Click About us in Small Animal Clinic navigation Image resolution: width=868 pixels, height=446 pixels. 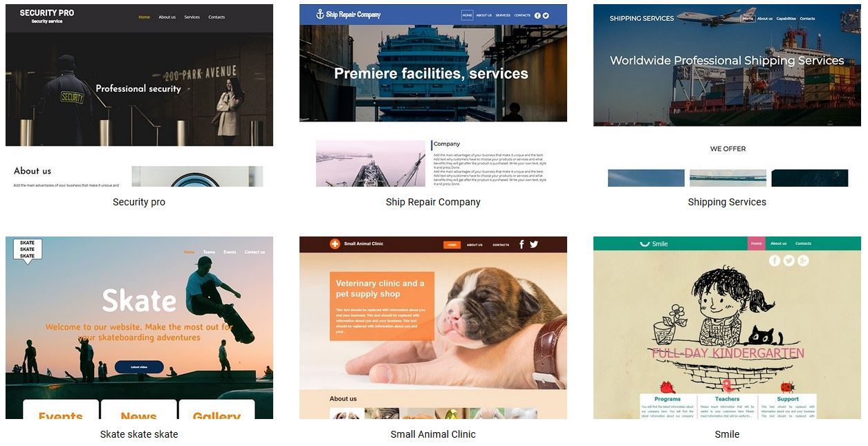tap(474, 245)
